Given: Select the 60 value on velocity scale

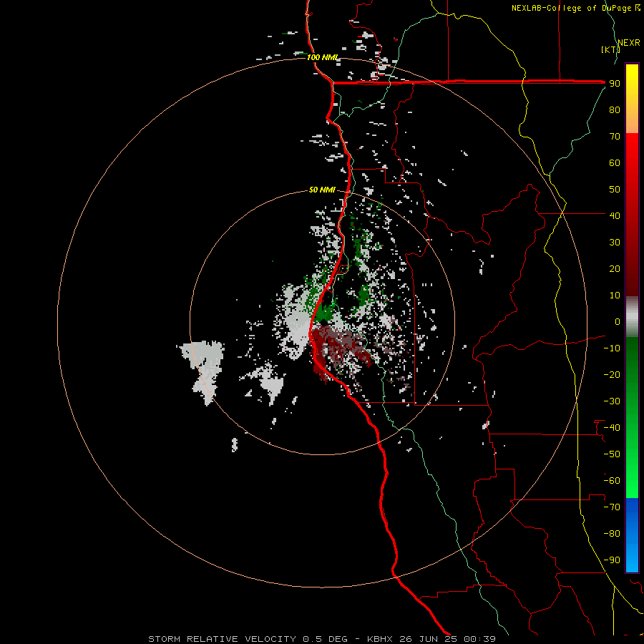Looking at the screenshot, I should (x=615, y=163).
